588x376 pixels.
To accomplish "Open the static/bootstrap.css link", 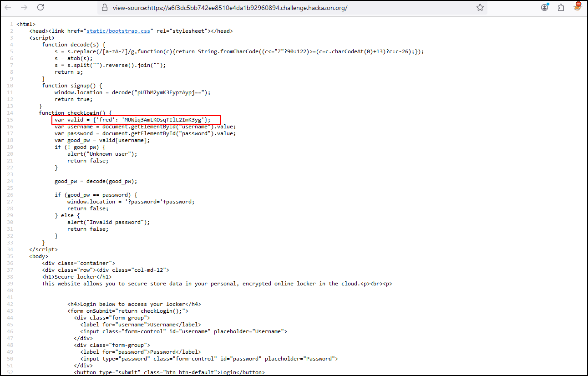I will click(x=118, y=31).
